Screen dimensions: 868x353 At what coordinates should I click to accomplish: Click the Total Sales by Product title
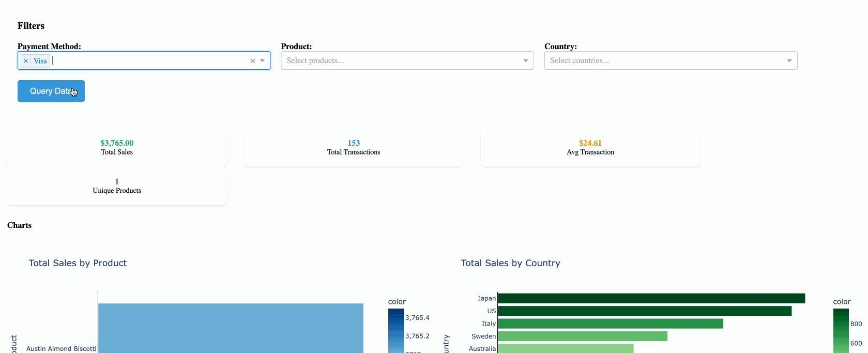pos(78,263)
